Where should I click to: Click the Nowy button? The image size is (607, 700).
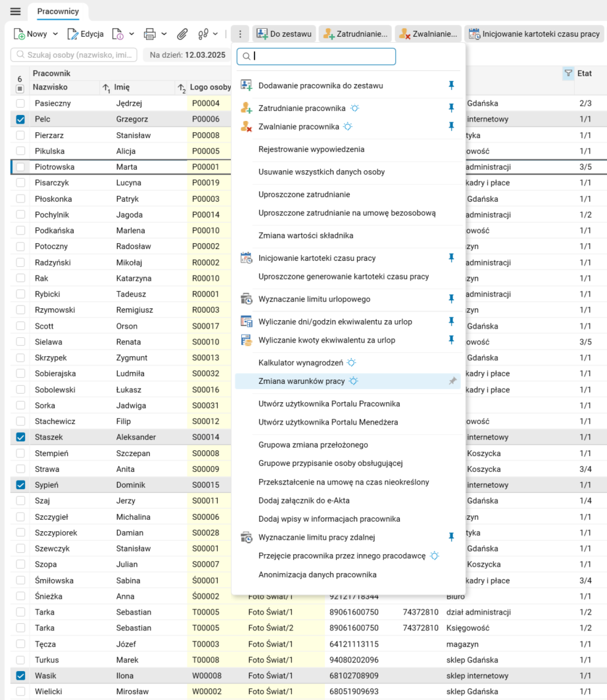point(30,34)
